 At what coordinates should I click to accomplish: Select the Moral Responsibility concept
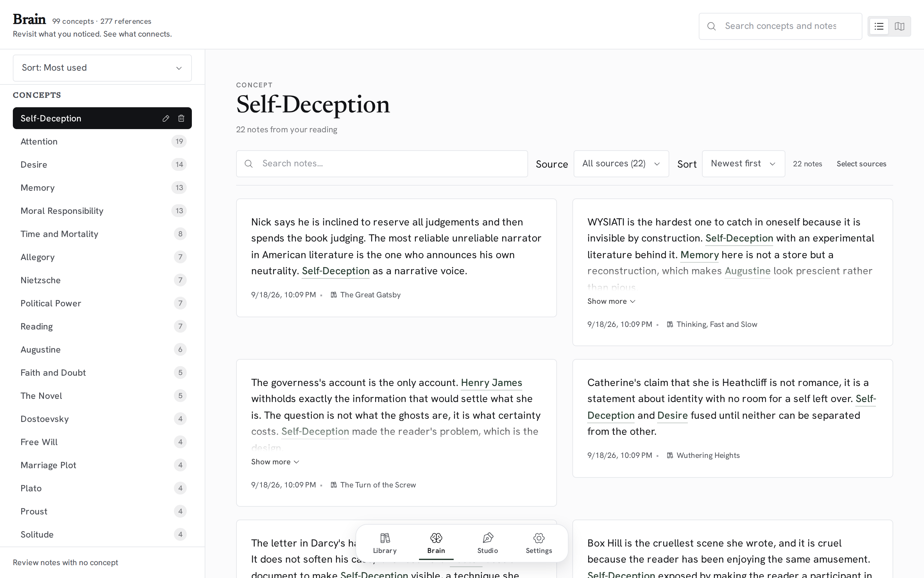102,211
